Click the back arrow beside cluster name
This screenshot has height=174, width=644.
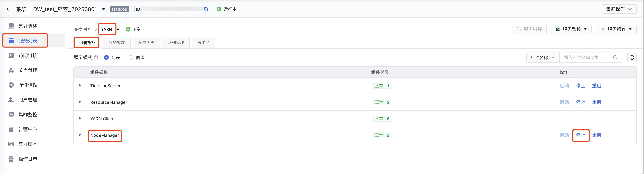(10, 9)
